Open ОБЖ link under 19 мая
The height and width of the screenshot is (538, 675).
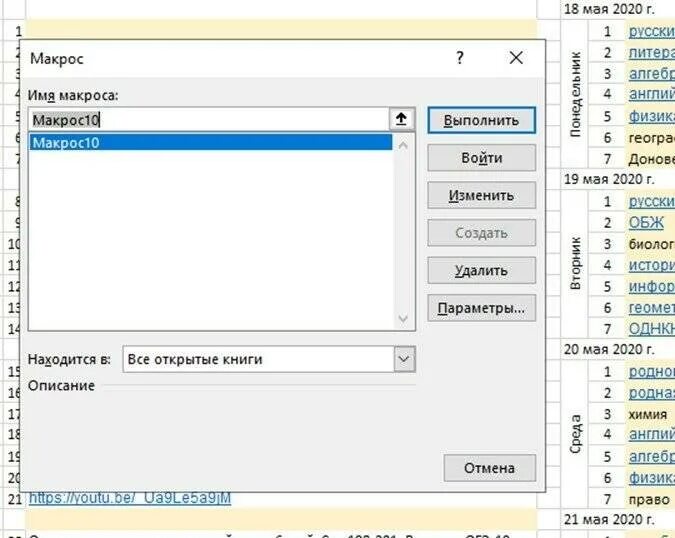pos(646,223)
